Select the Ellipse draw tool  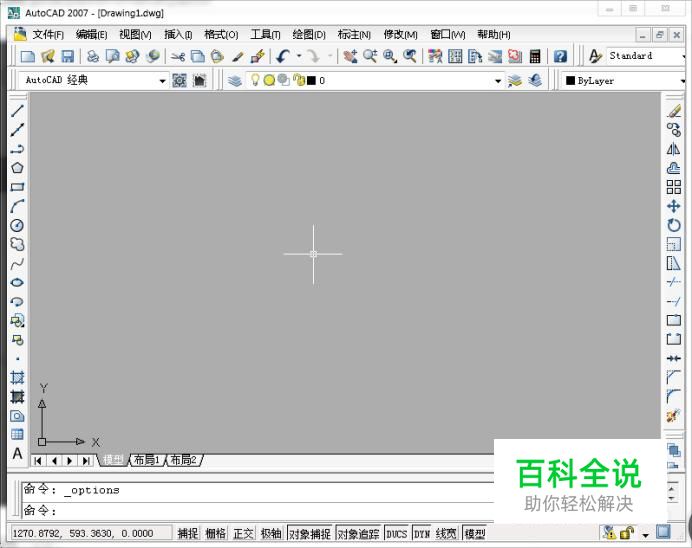[x=17, y=282]
